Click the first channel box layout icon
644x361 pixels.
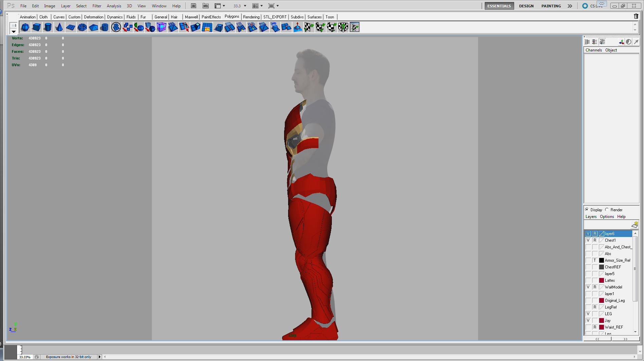(587, 42)
